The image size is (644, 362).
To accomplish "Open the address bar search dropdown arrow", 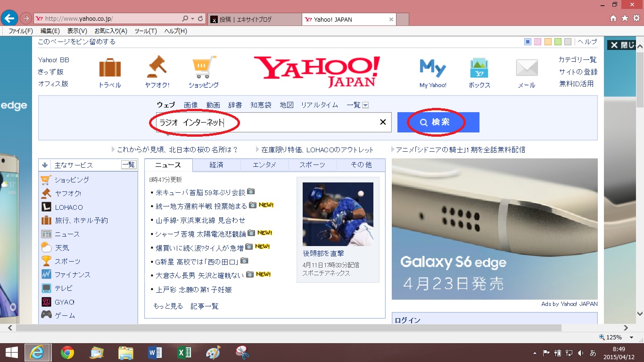I will coord(192,19).
